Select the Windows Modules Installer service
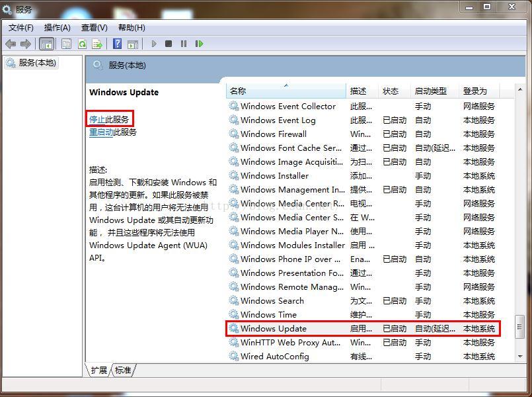 [363, 245]
